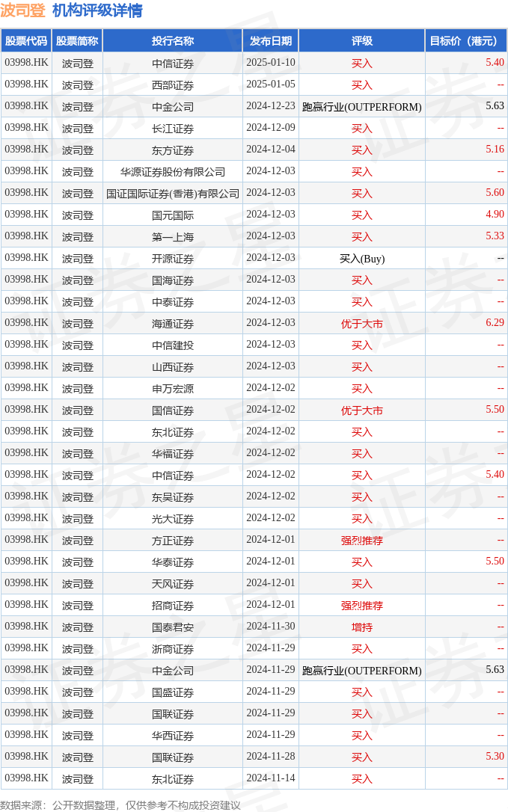Select the 华泰证券 broker cell
The height and width of the screenshot is (812, 508).
pyautogui.click(x=173, y=562)
